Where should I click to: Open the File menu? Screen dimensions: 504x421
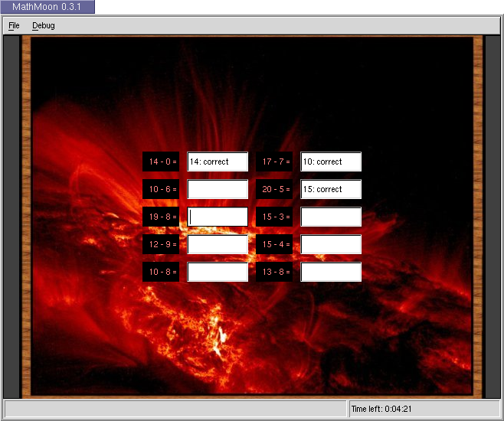(x=14, y=25)
